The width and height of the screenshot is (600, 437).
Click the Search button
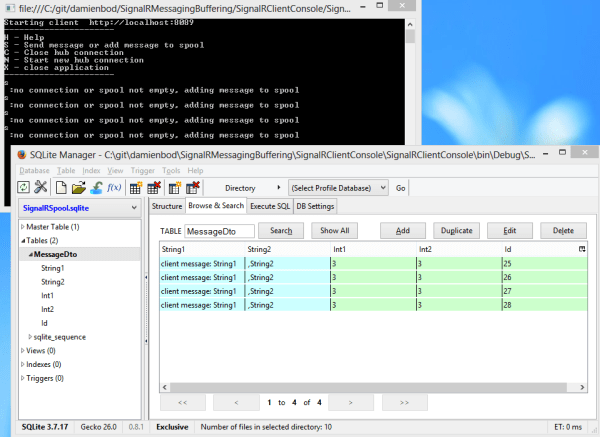point(281,230)
